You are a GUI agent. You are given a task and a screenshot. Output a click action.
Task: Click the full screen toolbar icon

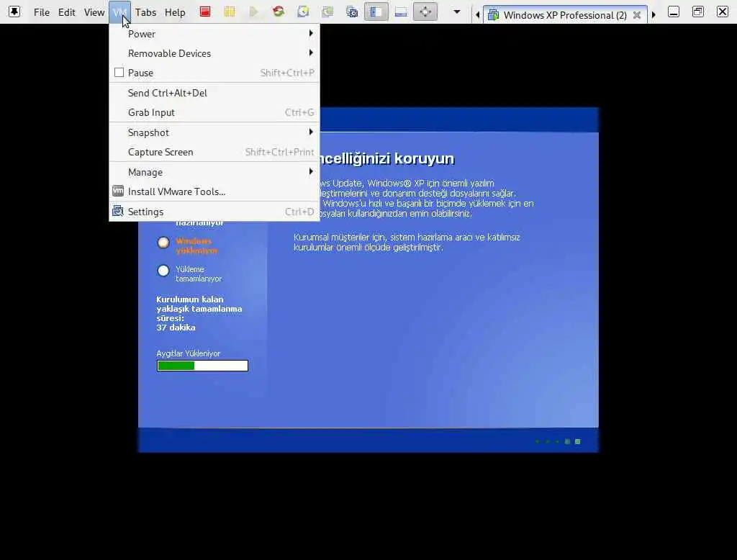pyautogui.click(x=425, y=12)
